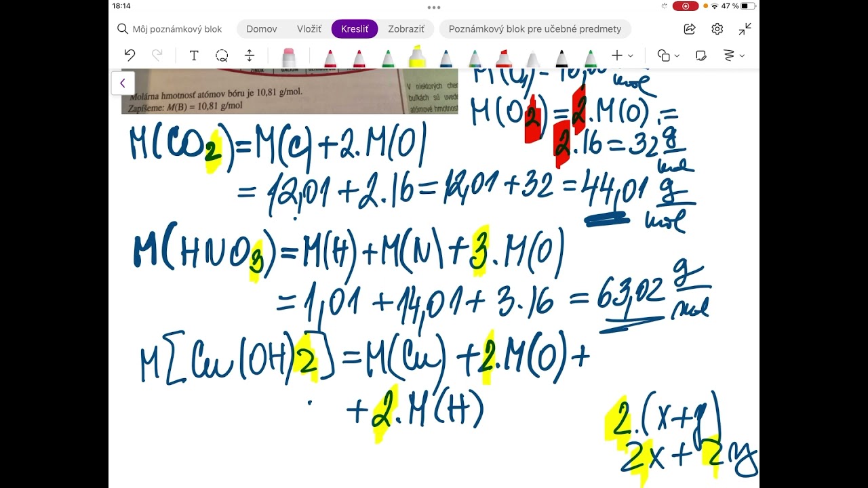Open the Shapes tool
The height and width of the screenshot is (488, 868).
tap(664, 56)
